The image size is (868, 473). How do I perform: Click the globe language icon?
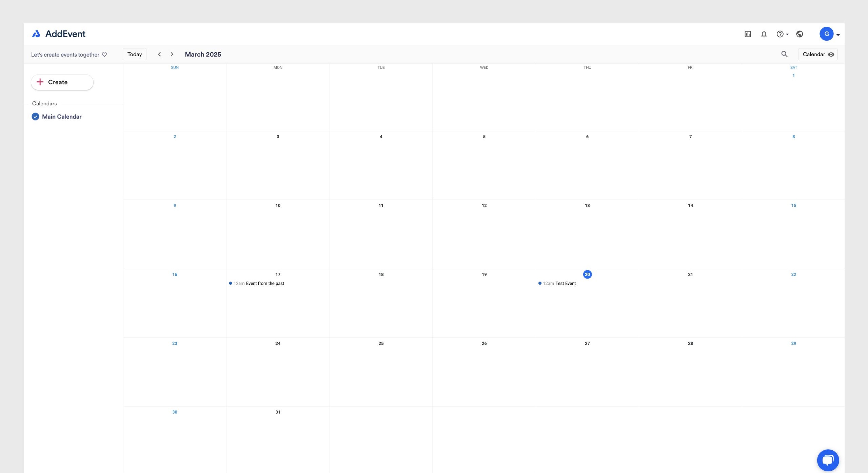800,34
